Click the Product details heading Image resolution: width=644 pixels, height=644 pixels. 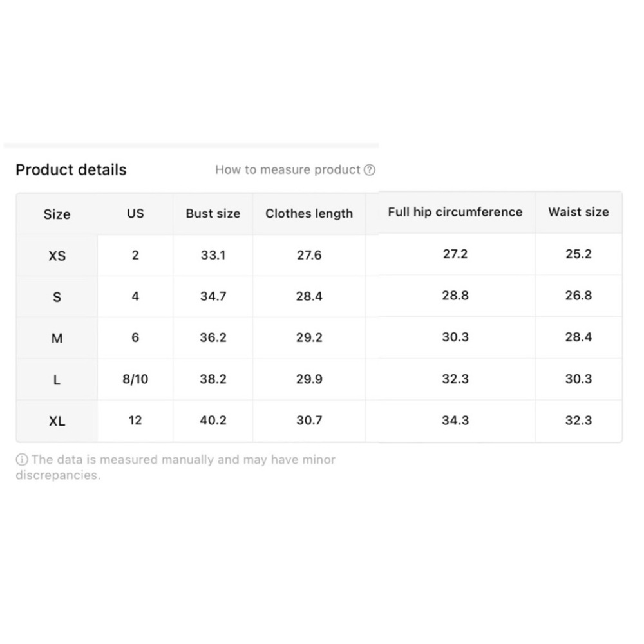[x=71, y=169]
